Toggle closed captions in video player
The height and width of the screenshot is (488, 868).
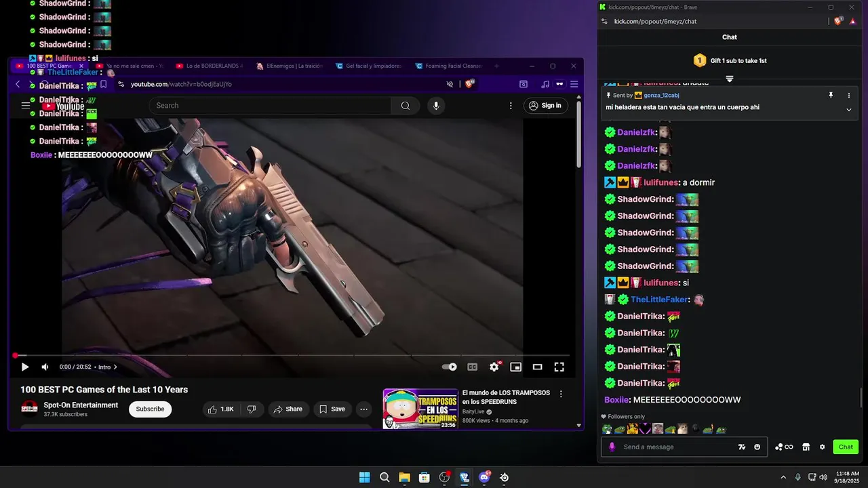[x=473, y=367]
